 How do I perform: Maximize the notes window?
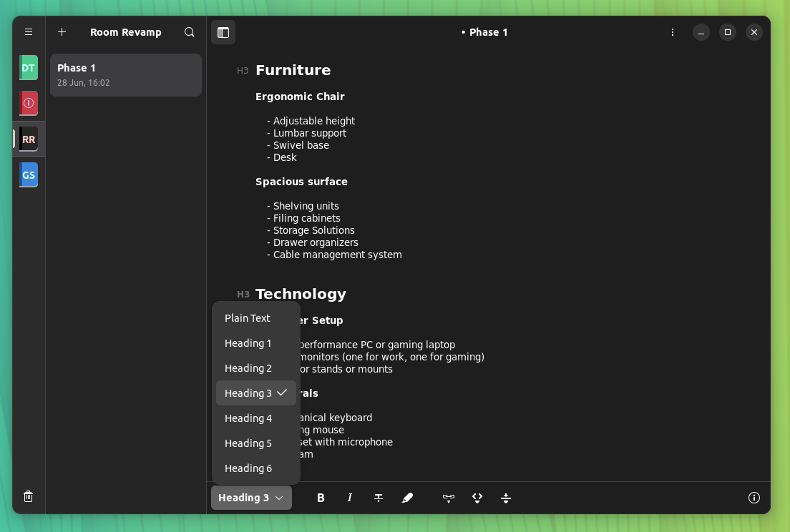pos(728,32)
